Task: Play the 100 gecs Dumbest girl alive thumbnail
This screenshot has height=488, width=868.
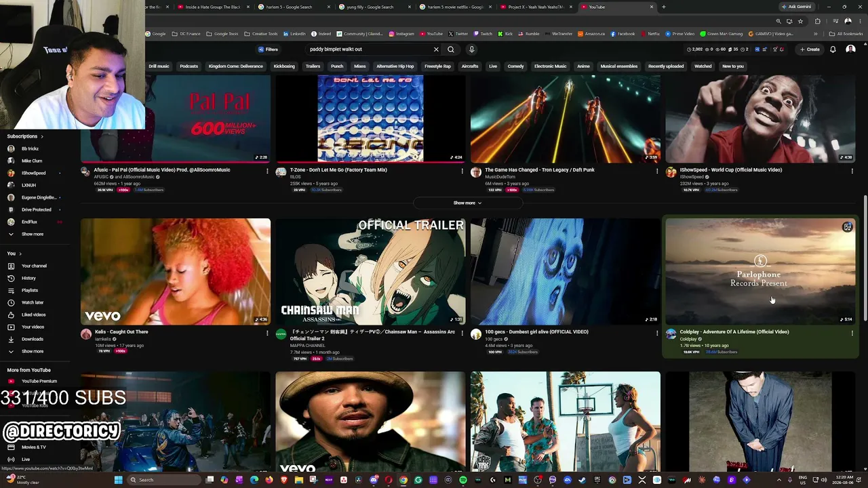Action: 566,271
